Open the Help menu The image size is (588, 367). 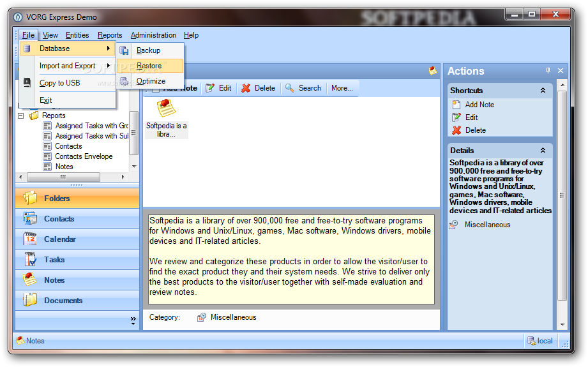[191, 35]
